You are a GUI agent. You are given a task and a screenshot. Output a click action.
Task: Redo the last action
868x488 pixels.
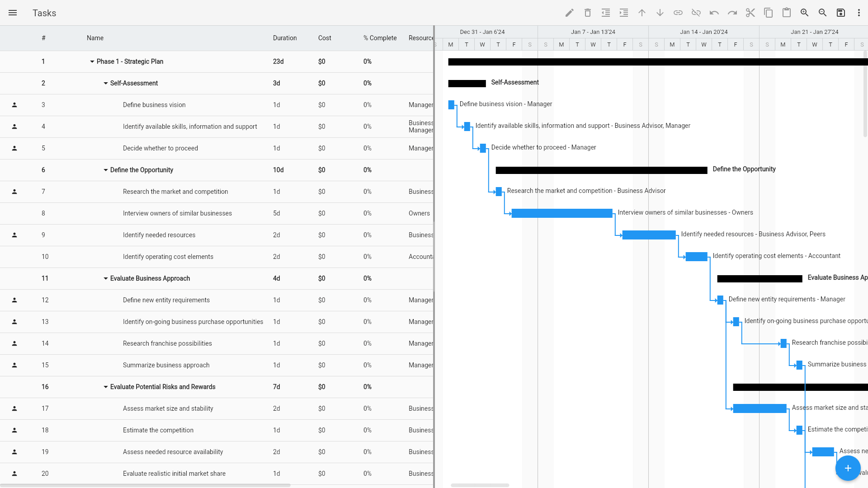click(x=732, y=13)
